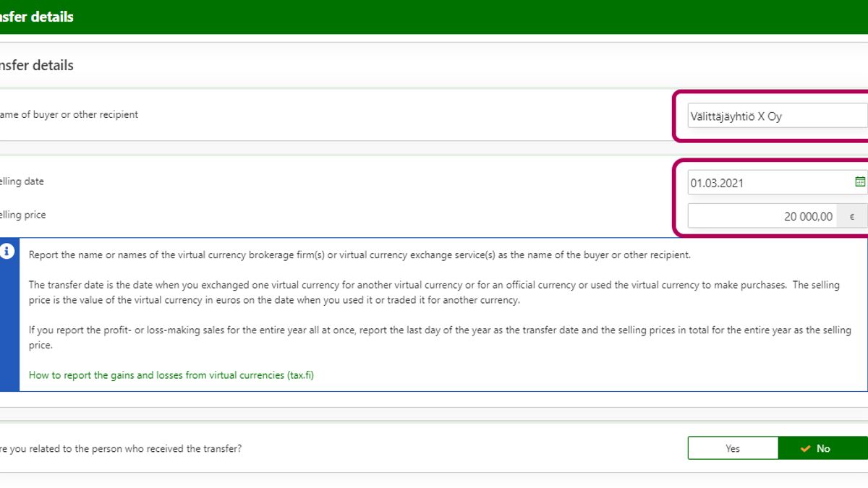Click the related to the person question text
Viewport: 868px width, 488px height.
pyautogui.click(x=121, y=448)
